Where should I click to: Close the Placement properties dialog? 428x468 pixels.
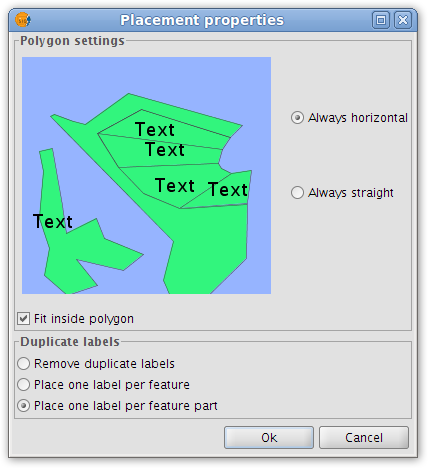pyautogui.click(x=403, y=20)
